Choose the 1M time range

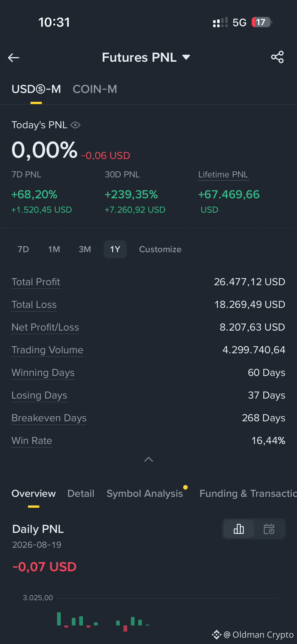pos(54,249)
